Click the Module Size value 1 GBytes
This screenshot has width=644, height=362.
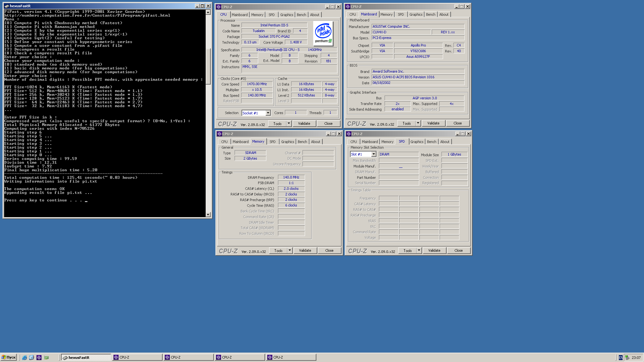(x=454, y=154)
